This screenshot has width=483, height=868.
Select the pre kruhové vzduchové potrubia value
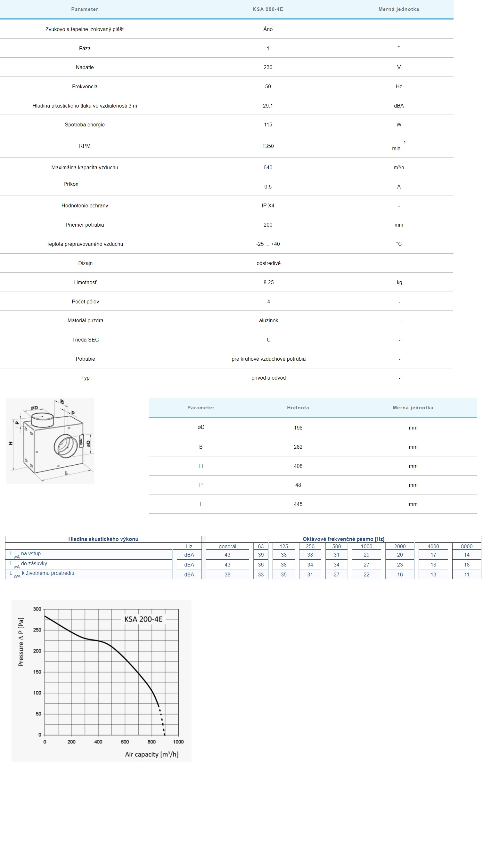(x=268, y=359)
